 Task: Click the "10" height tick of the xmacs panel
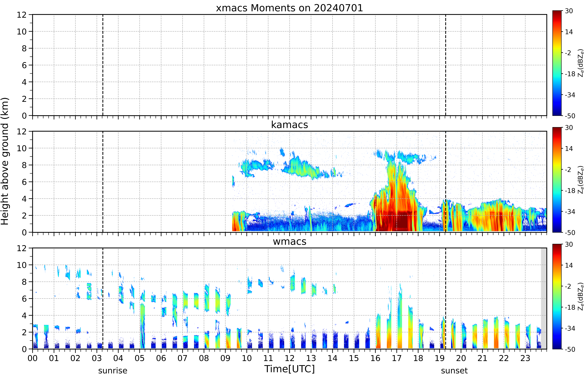coord(22,32)
